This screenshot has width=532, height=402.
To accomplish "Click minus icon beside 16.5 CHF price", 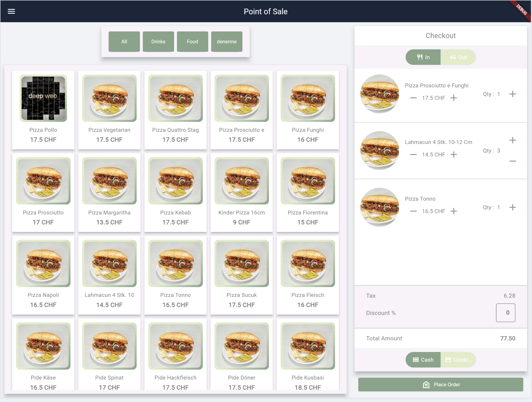I will pos(413,211).
